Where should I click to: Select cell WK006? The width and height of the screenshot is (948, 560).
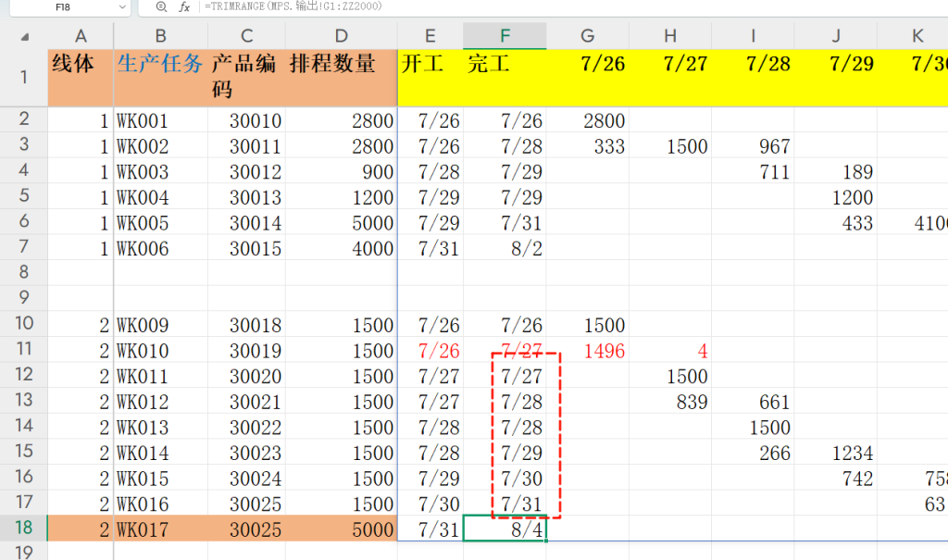160,248
